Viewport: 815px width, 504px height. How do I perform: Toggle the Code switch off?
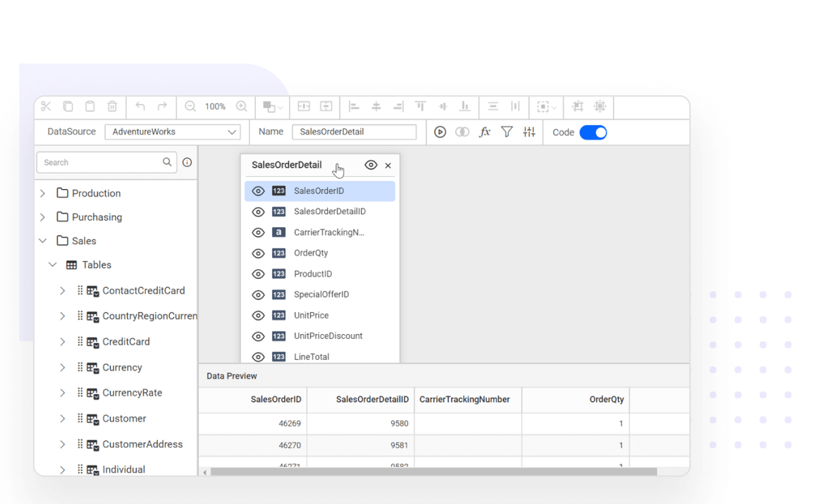click(593, 133)
